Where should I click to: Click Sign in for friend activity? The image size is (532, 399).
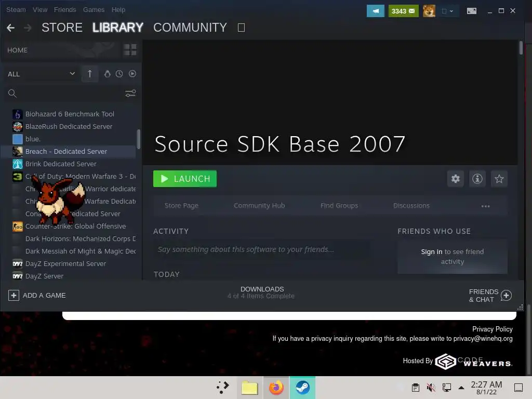[x=431, y=252]
